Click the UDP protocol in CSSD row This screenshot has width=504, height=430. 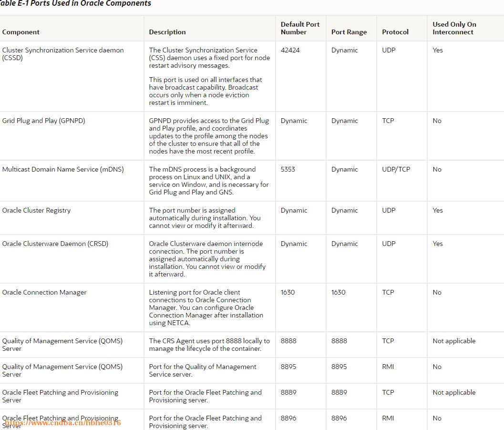[389, 50]
